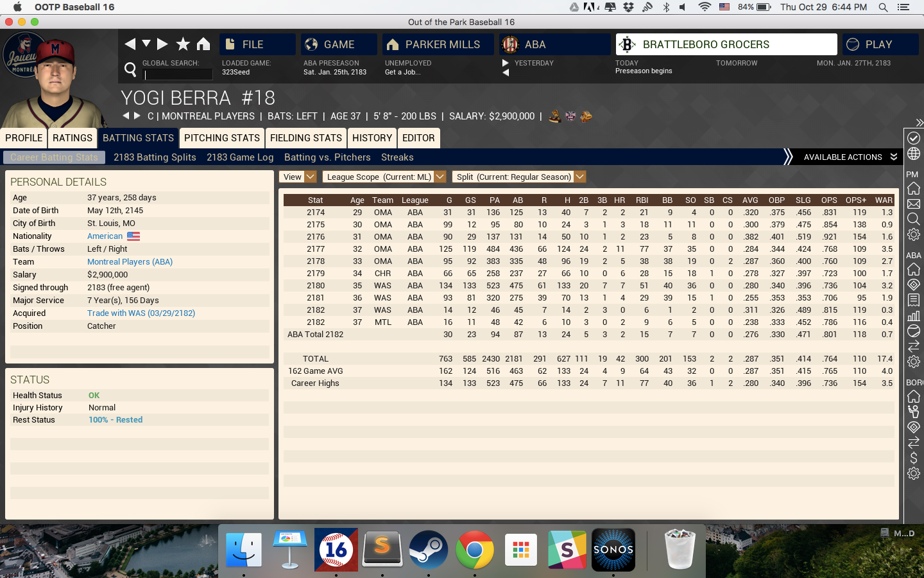Open the Montreal Players (ABA) team link
Screen dimensions: 924x578
pyautogui.click(x=130, y=262)
